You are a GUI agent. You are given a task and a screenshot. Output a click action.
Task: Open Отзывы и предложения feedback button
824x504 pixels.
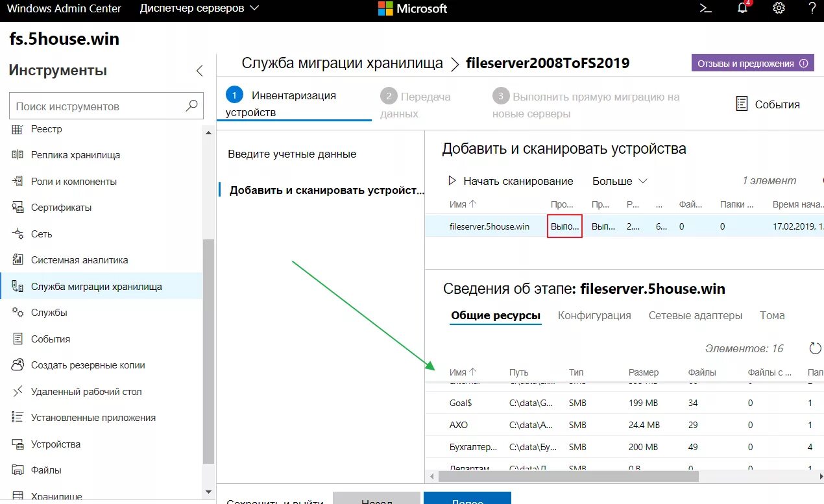[x=753, y=64]
